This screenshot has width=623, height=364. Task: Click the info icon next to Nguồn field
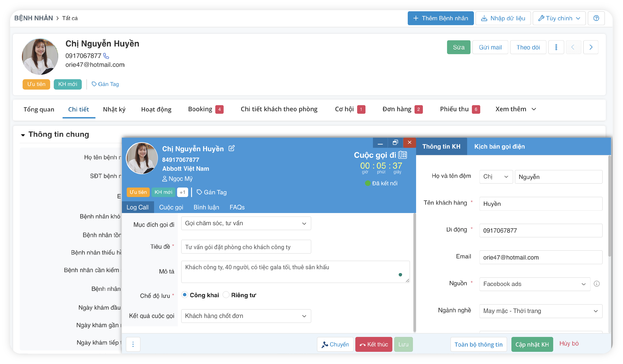pyautogui.click(x=597, y=284)
